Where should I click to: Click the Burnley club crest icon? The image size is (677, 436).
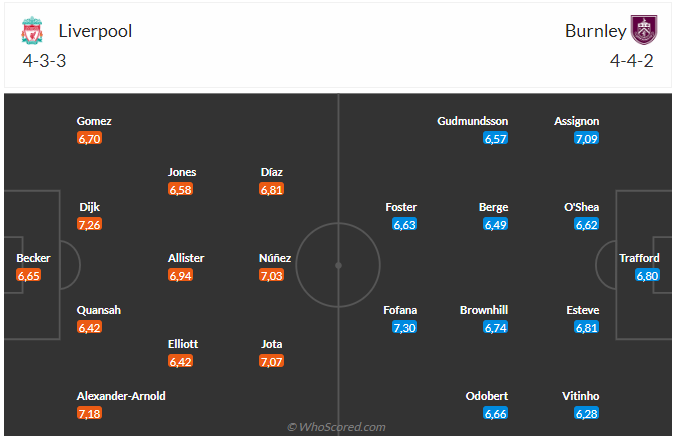coord(644,31)
